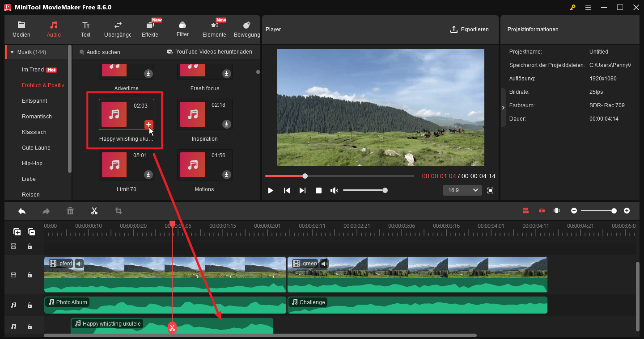Open the 16:9 aspect ratio dropdown
This screenshot has width=644, height=339.
(x=462, y=190)
